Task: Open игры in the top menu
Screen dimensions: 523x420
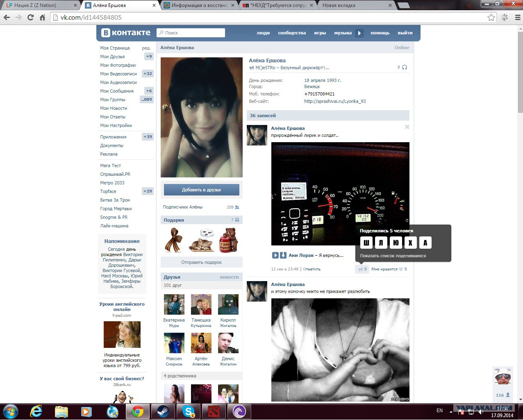Action: 320,33
